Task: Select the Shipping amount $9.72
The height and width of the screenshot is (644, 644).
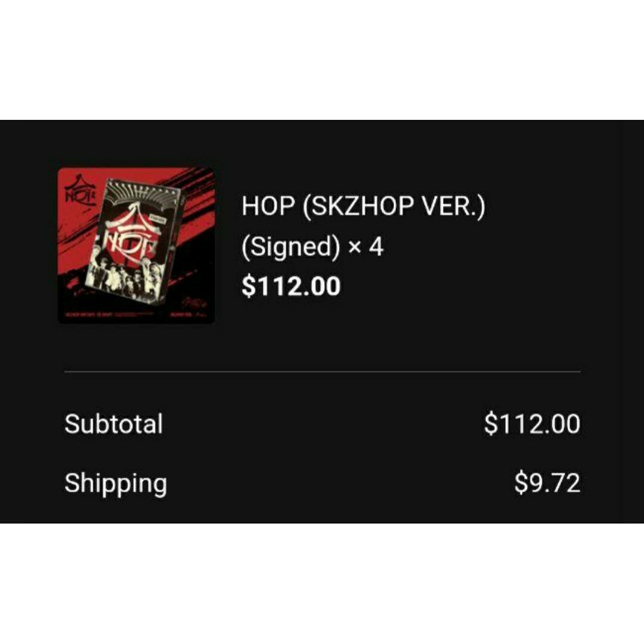Action: point(547,482)
